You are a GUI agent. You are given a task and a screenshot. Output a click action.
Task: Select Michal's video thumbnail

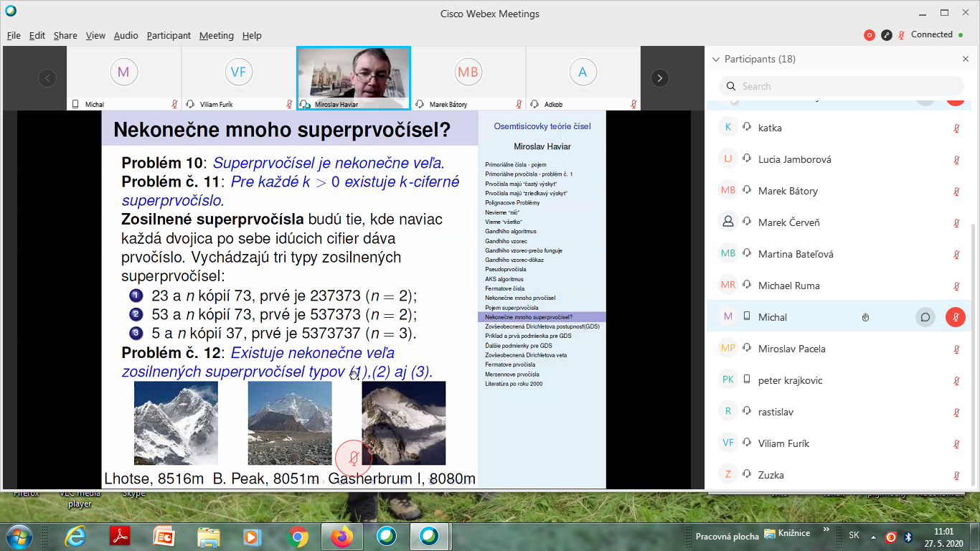click(124, 78)
